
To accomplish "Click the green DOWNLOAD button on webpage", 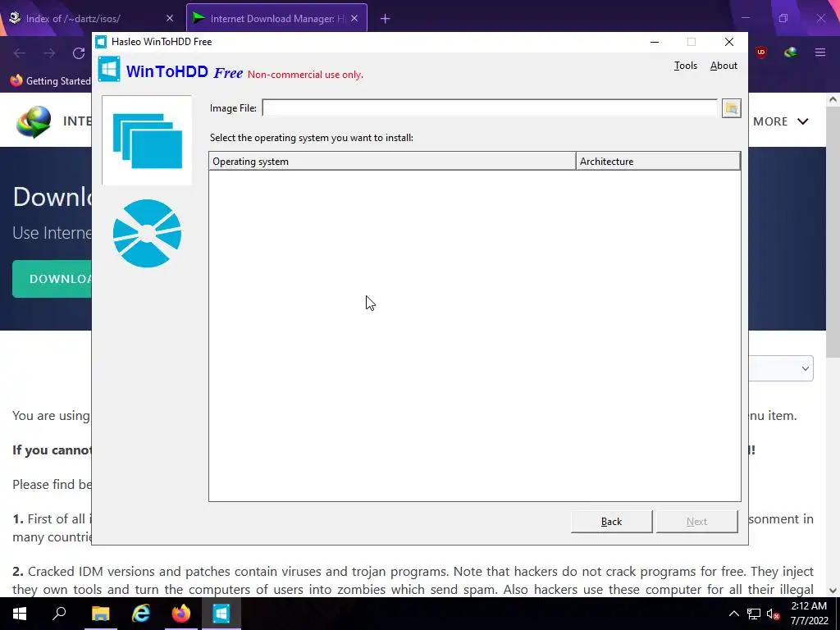I will [x=52, y=279].
